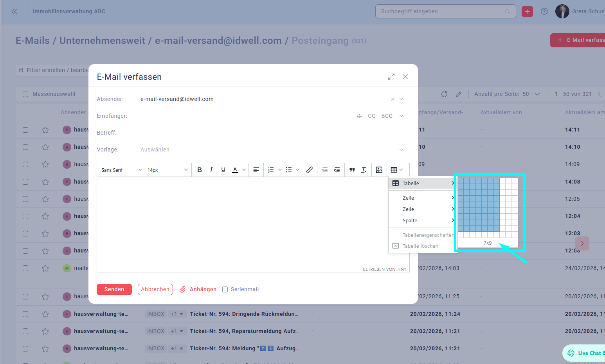Select the 14:08 email checkbox
Viewport: 605px width, 364px height.
[x=25, y=182]
